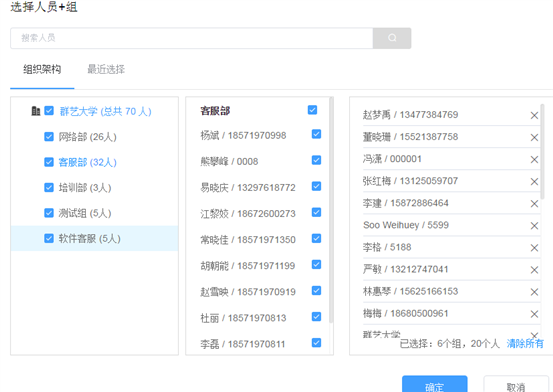
Task: Remove 李建 / 15872886464 entry
Action: point(534,204)
